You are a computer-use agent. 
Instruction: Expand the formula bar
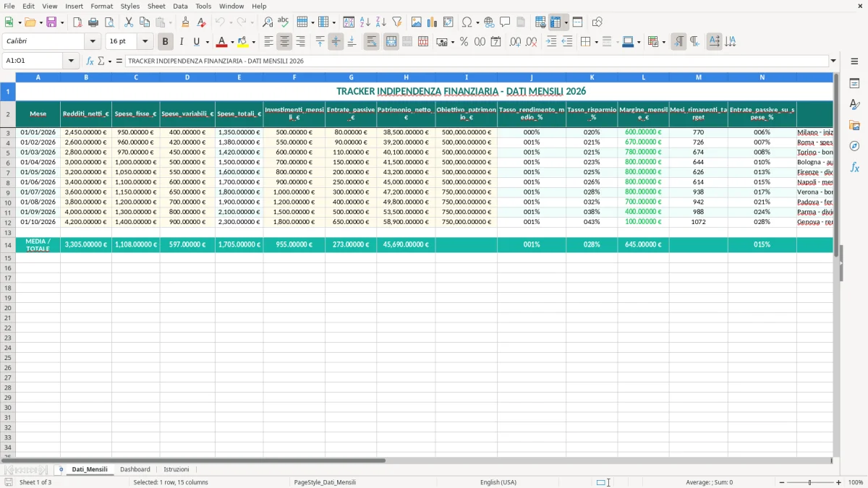pyautogui.click(x=833, y=61)
